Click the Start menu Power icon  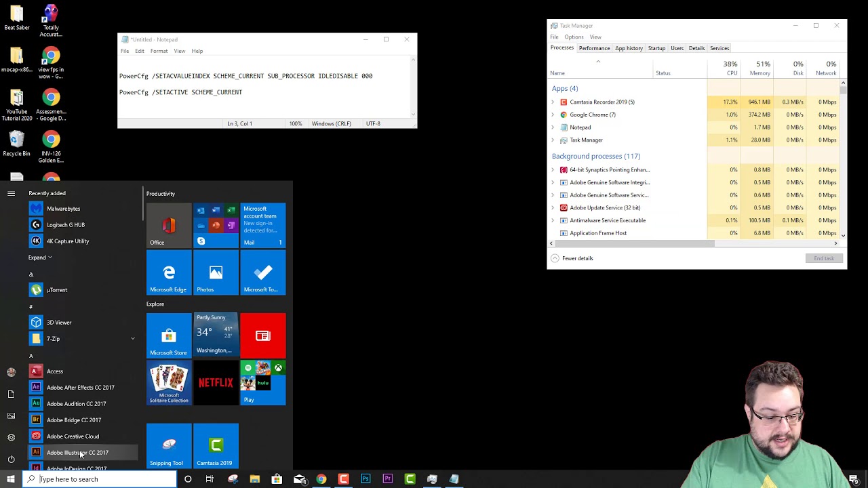[11, 459]
